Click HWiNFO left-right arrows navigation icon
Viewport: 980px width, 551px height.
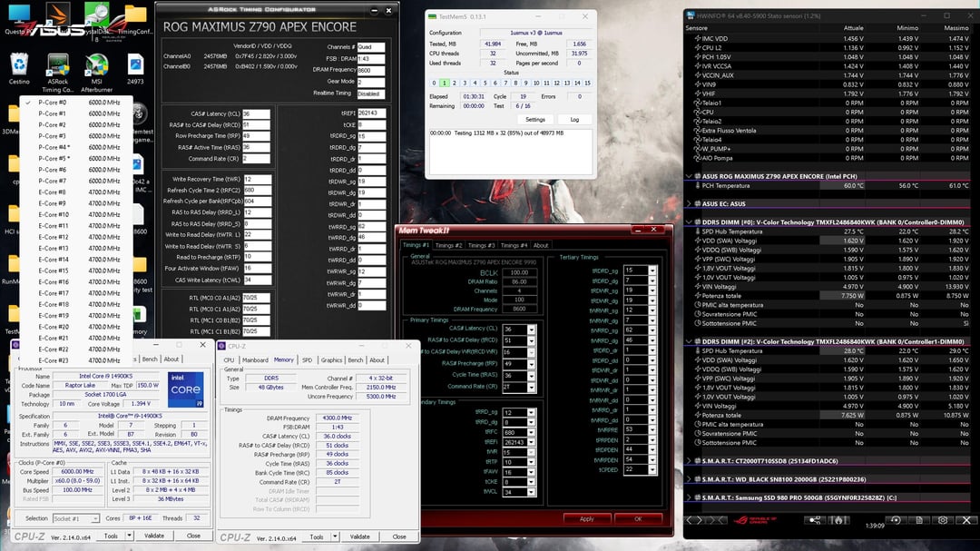697,520
